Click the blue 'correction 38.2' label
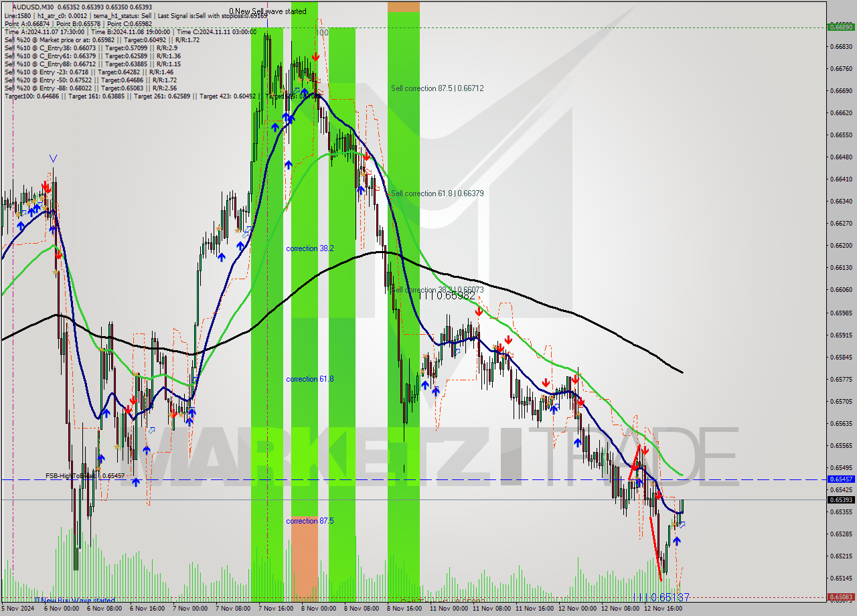The width and height of the screenshot is (857, 616). click(x=310, y=248)
